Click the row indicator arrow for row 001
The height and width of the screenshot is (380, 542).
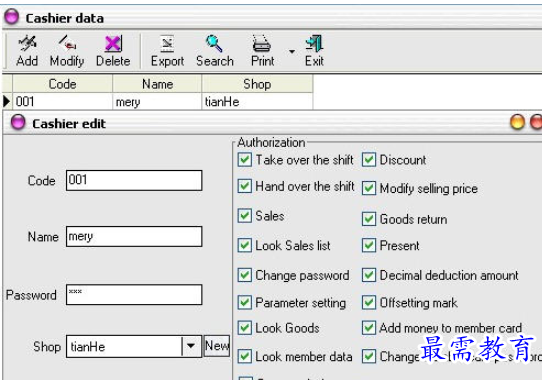point(7,102)
